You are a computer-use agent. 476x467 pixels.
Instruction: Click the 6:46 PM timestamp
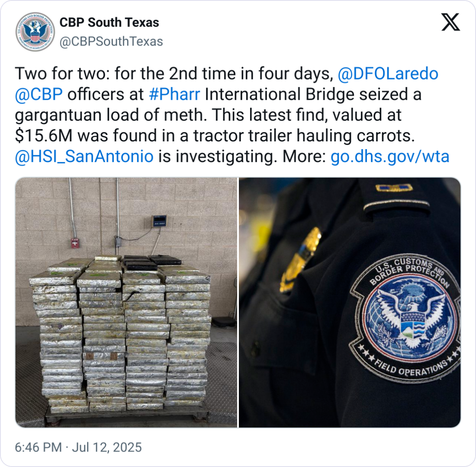[38, 448]
